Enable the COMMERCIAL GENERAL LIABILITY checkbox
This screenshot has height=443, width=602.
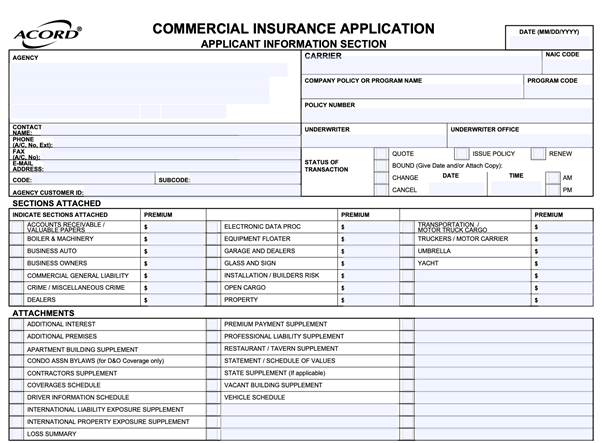(16, 275)
